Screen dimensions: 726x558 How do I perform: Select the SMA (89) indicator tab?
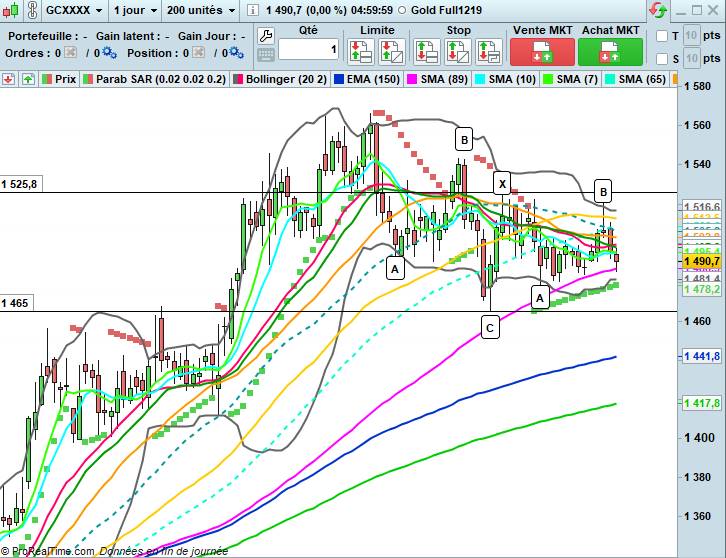click(438, 79)
